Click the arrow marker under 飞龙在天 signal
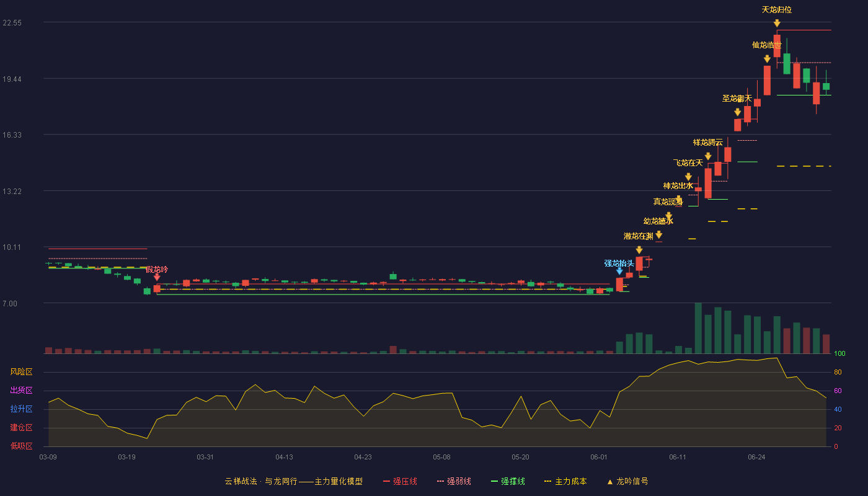This screenshot has width=868, height=496. (688, 177)
